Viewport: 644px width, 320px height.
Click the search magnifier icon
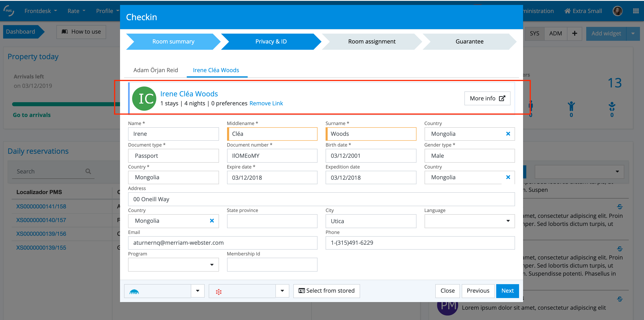point(88,171)
